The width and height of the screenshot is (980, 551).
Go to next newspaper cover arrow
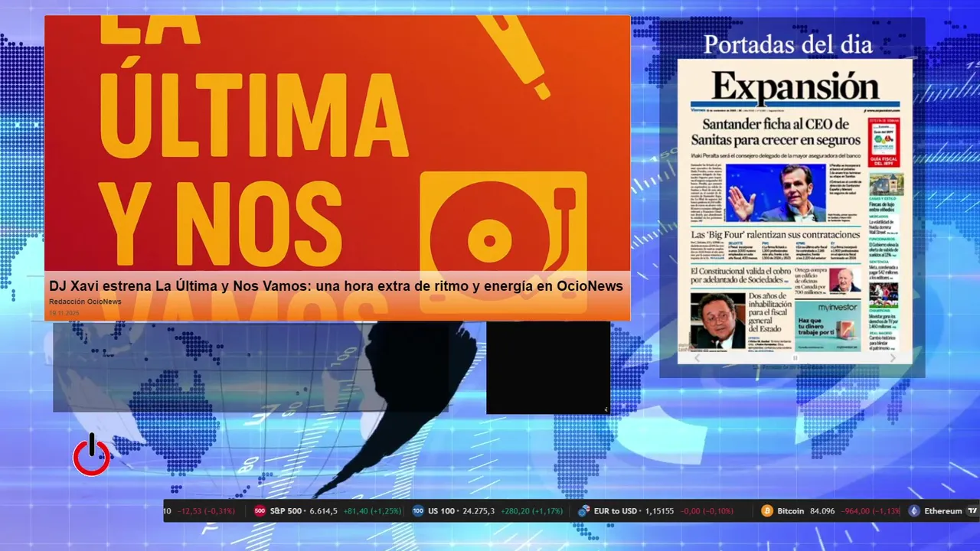tap(893, 357)
